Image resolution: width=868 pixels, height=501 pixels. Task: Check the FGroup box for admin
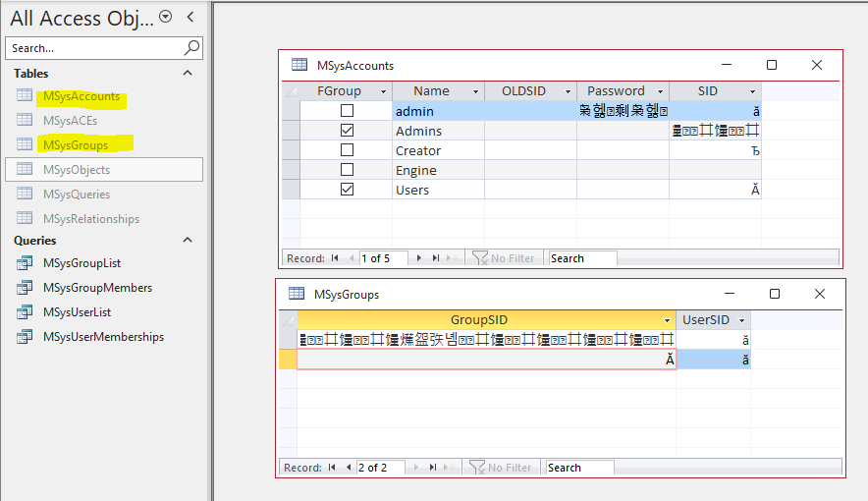tap(347, 111)
